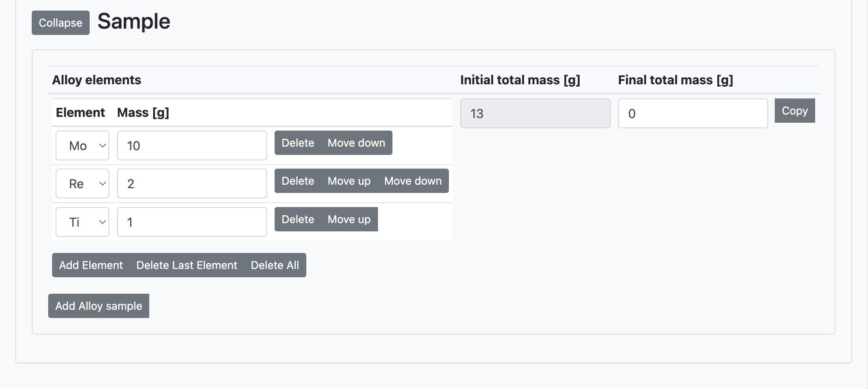Focus the Final total mass field
The image size is (868, 389).
(693, 113)
